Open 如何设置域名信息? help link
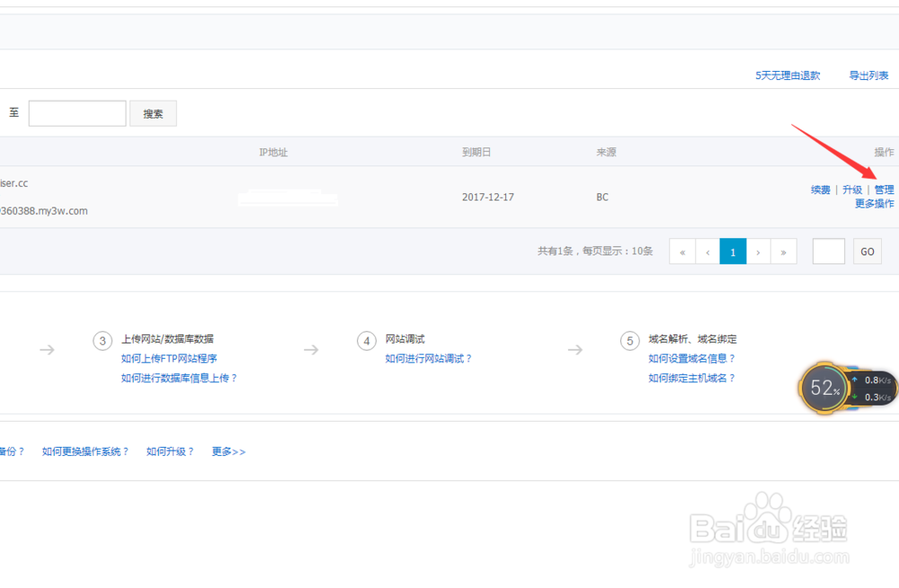Screen dimensions: 899x588 [x=691, y=359]
